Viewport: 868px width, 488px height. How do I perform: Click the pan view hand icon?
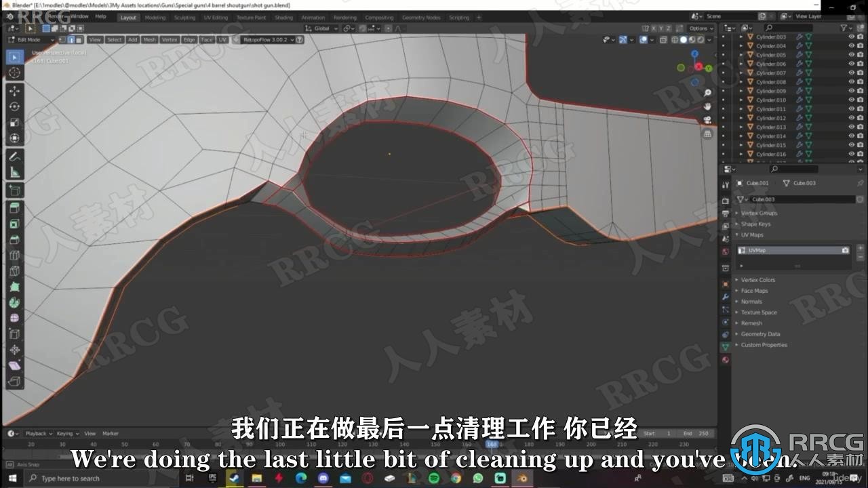[x=707, y=106]
